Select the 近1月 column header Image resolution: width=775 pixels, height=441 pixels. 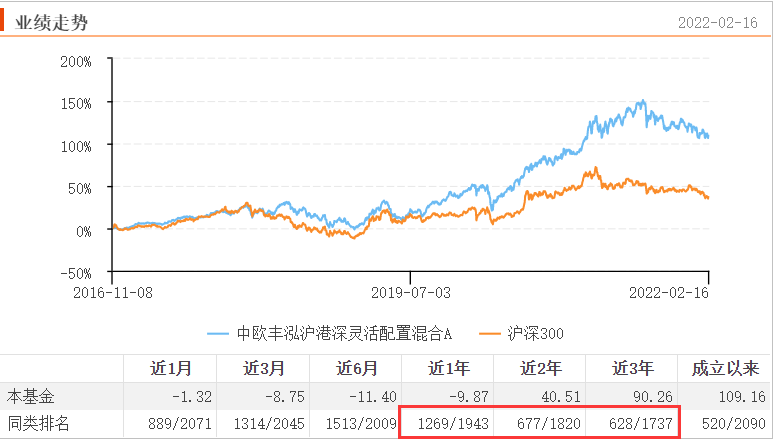point(171,368)
